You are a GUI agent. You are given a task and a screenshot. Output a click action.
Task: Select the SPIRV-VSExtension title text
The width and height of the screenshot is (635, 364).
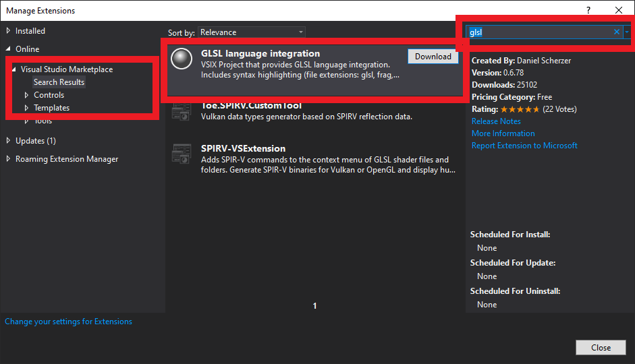point(243,148)
